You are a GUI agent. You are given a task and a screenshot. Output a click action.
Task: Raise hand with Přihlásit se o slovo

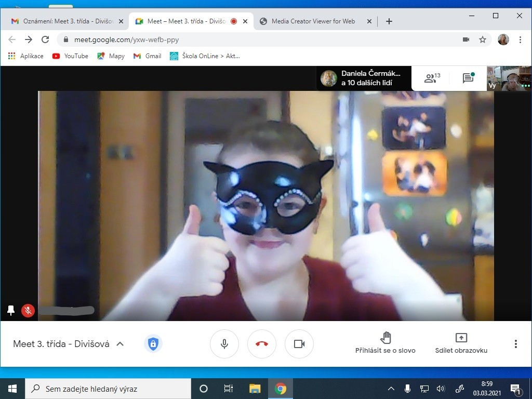(385, 343)
